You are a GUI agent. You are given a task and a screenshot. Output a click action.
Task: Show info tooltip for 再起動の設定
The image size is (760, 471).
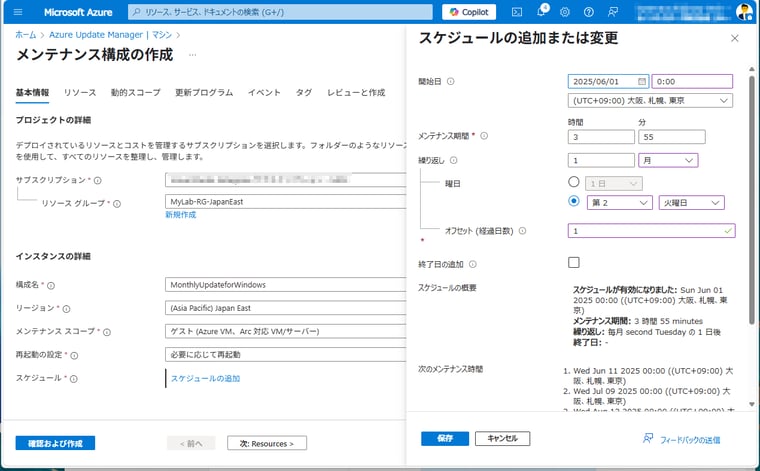[x=74, y=355]
